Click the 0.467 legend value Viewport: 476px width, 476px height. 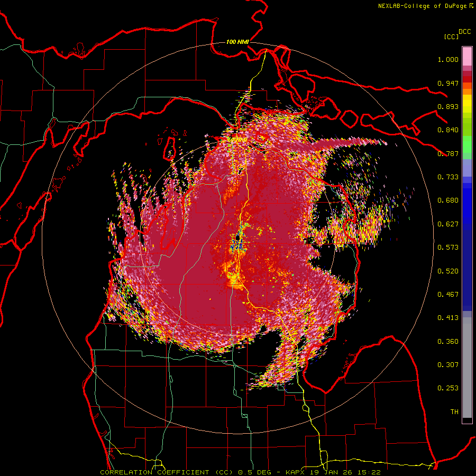448,295
